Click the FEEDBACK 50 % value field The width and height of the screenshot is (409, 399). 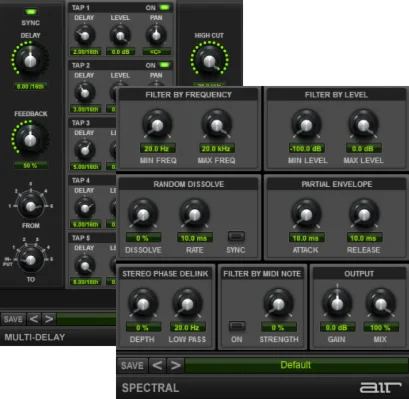(x=30, y=165)
